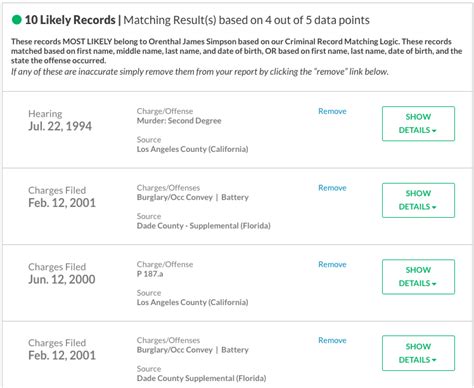Select the Jul. 22, 1994 hearing date
Viewport: 474px width, 388px height.
[x=60, y=126]
